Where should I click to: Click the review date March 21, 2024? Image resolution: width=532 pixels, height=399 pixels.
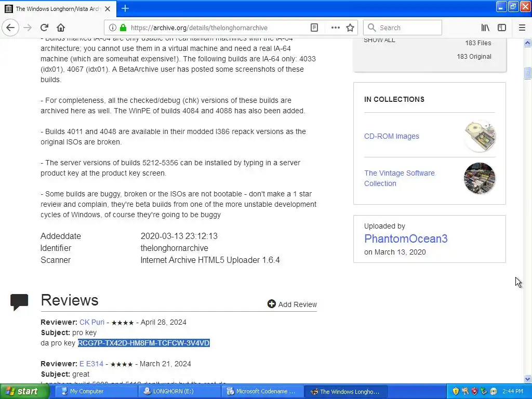[x=165, y=364]
